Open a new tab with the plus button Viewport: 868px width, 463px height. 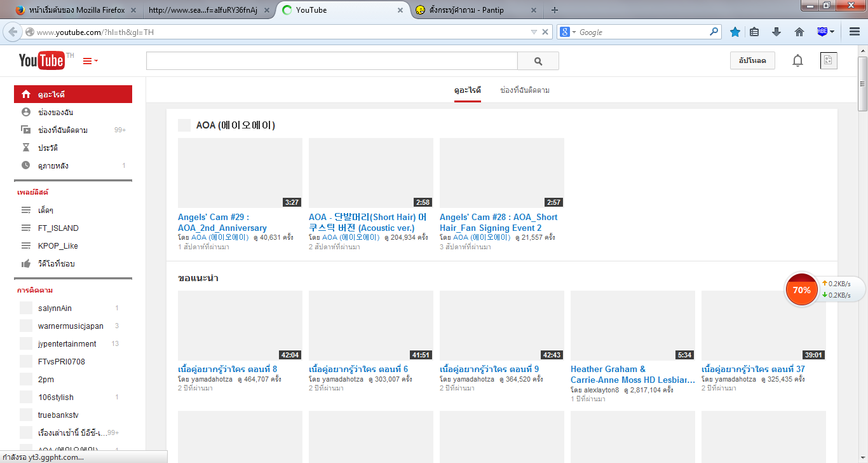point(555,10)
